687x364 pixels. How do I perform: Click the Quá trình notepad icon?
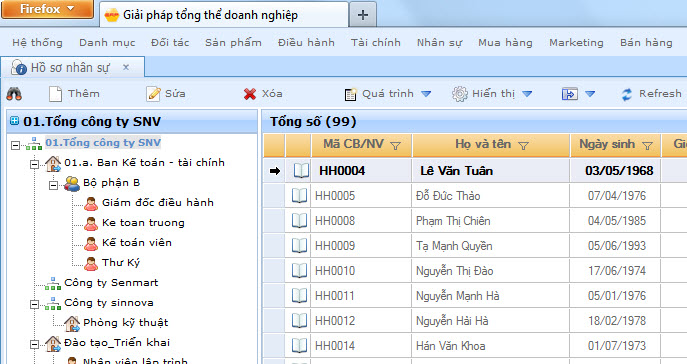pyautogui.click(x=351, y=94)
